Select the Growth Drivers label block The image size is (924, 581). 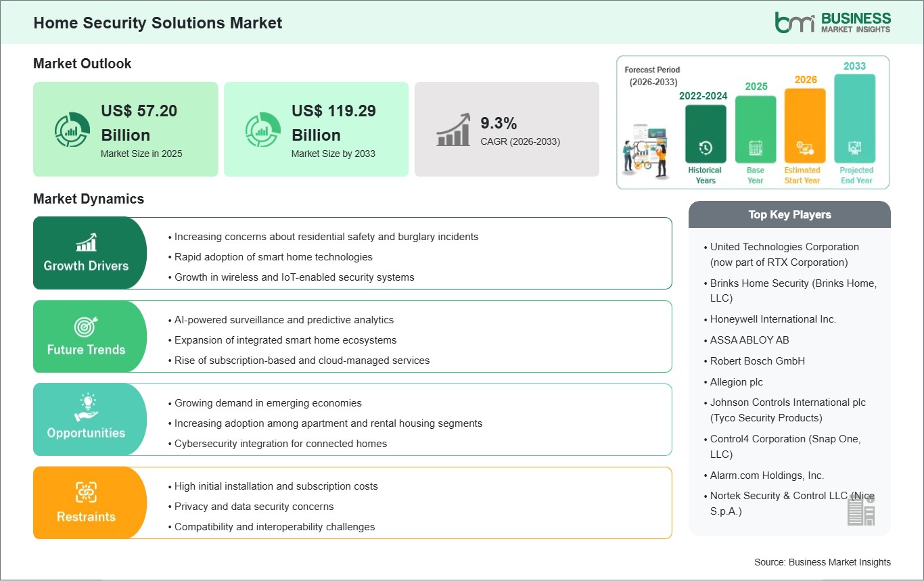point(90,253)
